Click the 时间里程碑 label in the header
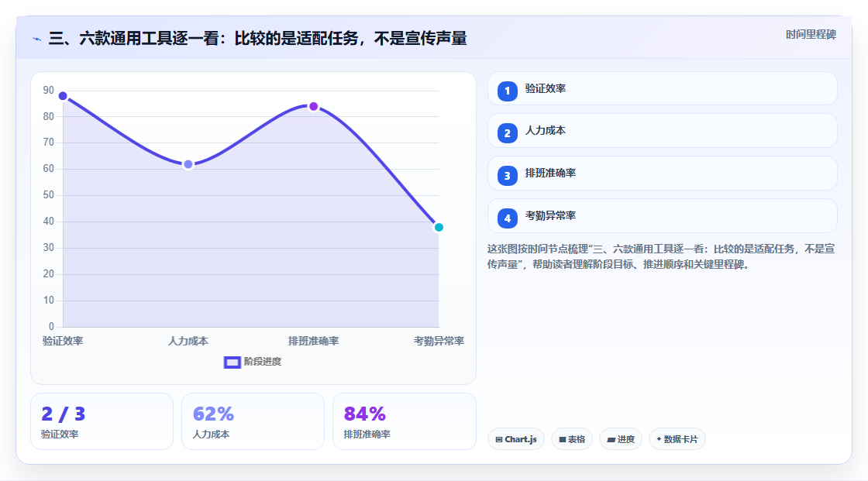868x481 pixels. click(811, 35)
